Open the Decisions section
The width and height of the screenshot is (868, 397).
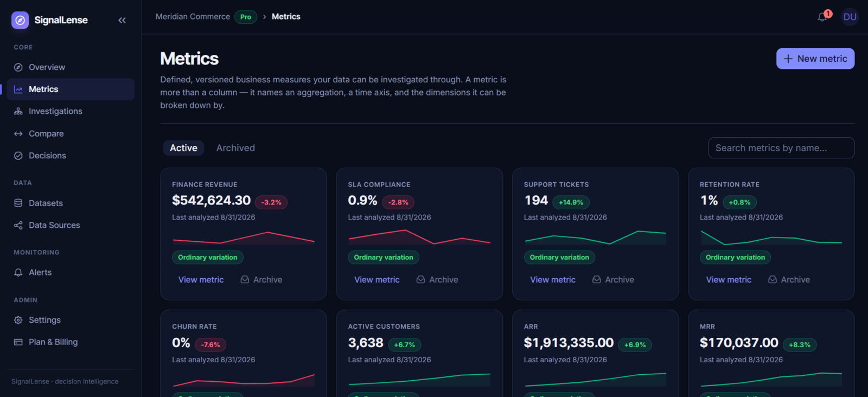click(x=71, y=156)
